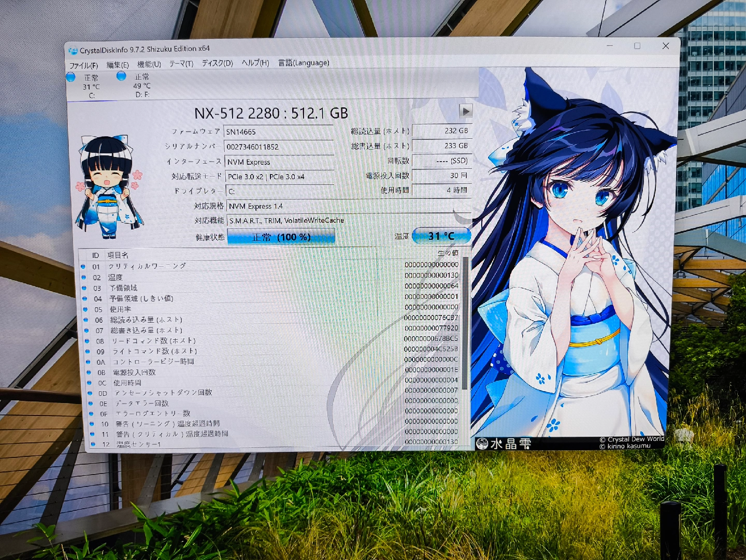Open the 機能(U) menu
The width and height of the screenshot is (746, 560).
[149, 64]
